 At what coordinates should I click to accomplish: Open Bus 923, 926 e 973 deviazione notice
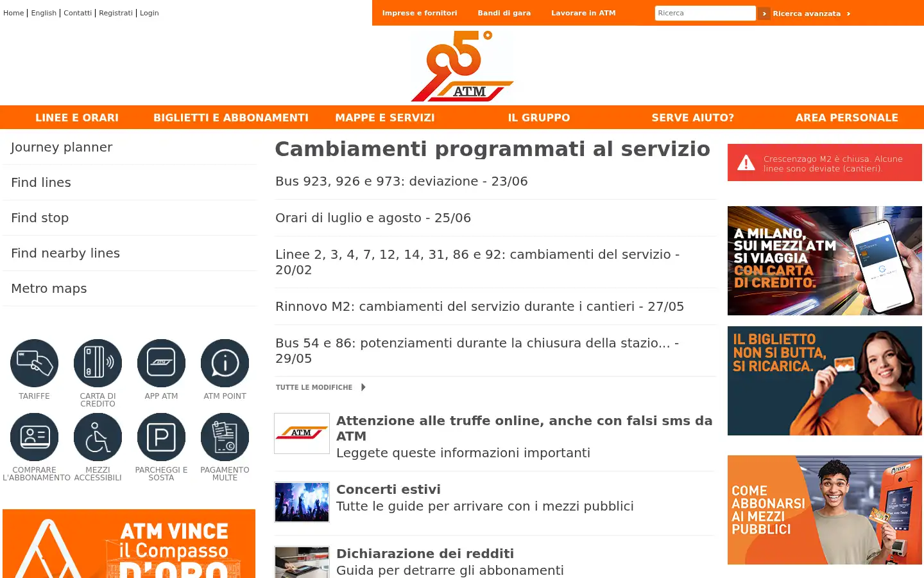point(402,181)
